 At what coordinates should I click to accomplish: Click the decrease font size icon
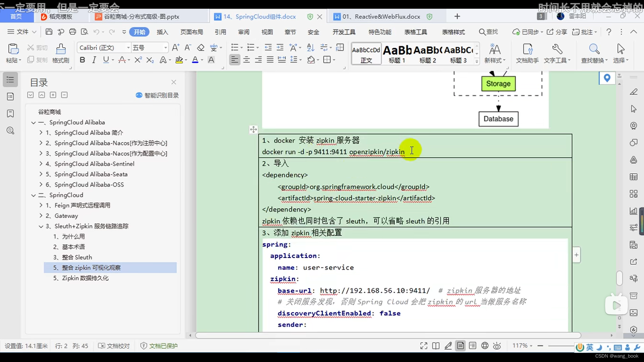[188, 48]
